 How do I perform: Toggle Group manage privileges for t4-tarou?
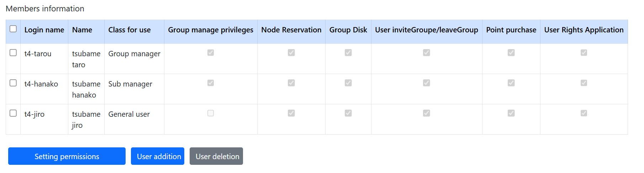(x=211, y=53)
